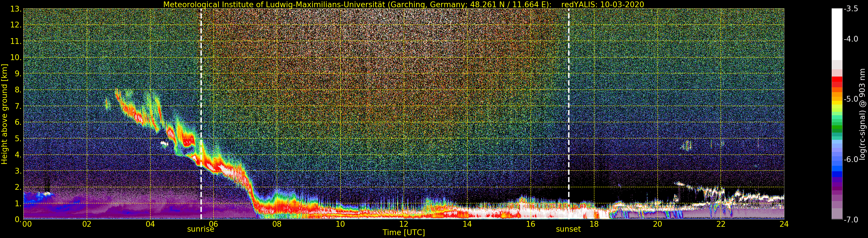Screen dimensions: 868x238
Task: Click the '18' tick on the time axis
Action: 594,224
